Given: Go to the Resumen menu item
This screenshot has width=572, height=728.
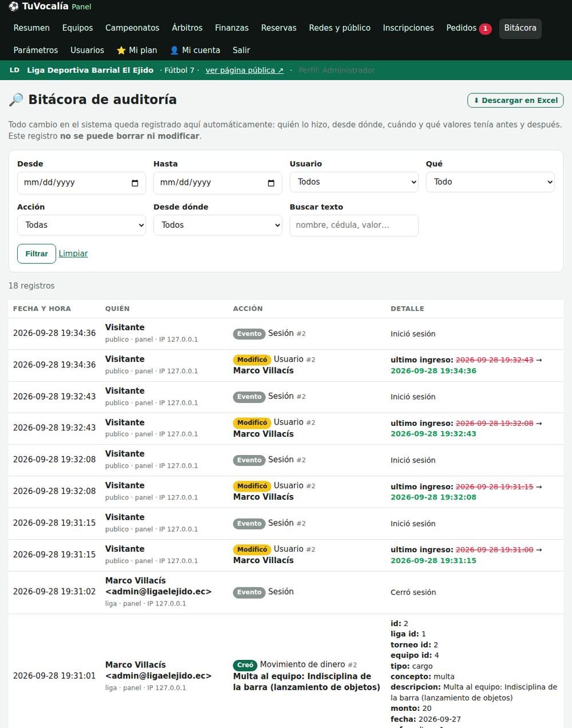Looking at the screenshot, I should click(x=31, y=28).
